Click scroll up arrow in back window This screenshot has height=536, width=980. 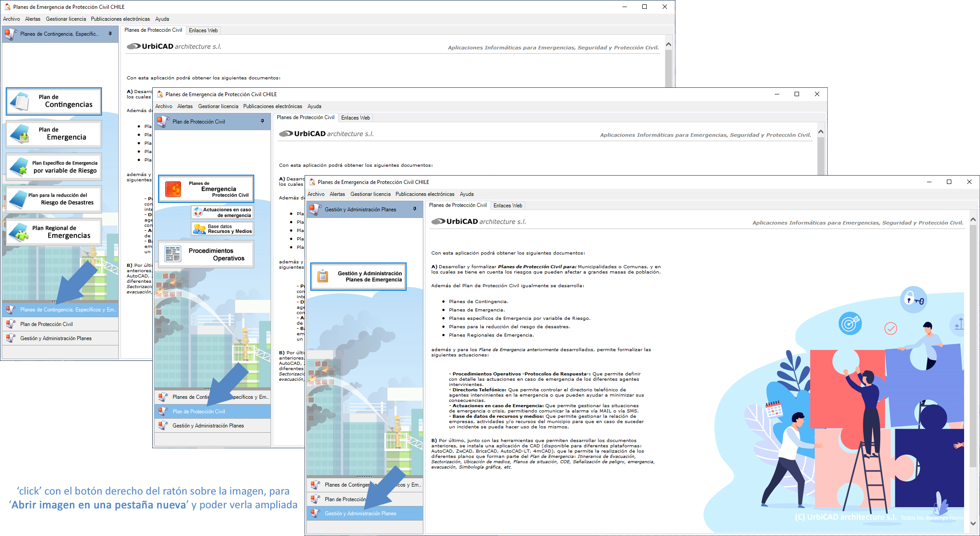(x=668, y=45)
